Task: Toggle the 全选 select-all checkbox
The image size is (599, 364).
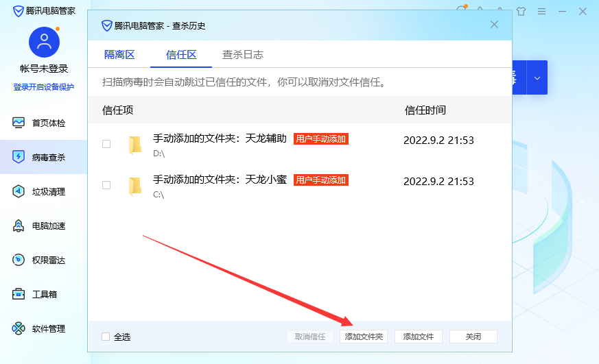Action: 106,337
